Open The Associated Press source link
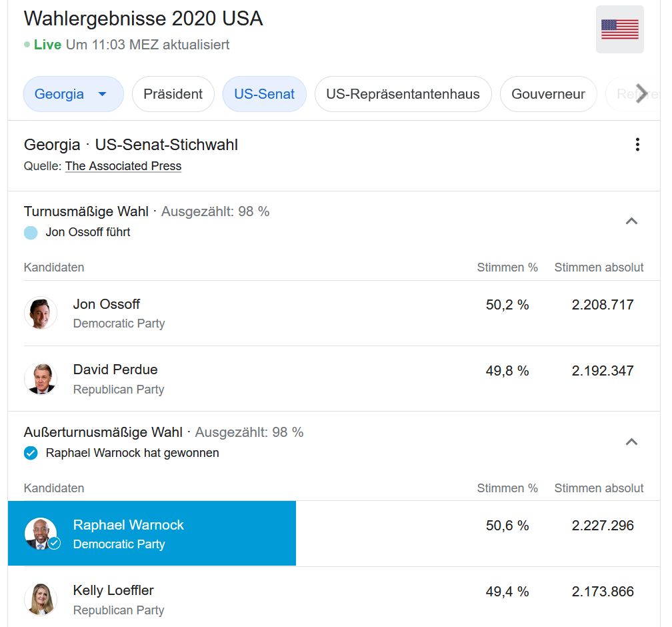Screen dimensions: 672x627 coord(123,166)
